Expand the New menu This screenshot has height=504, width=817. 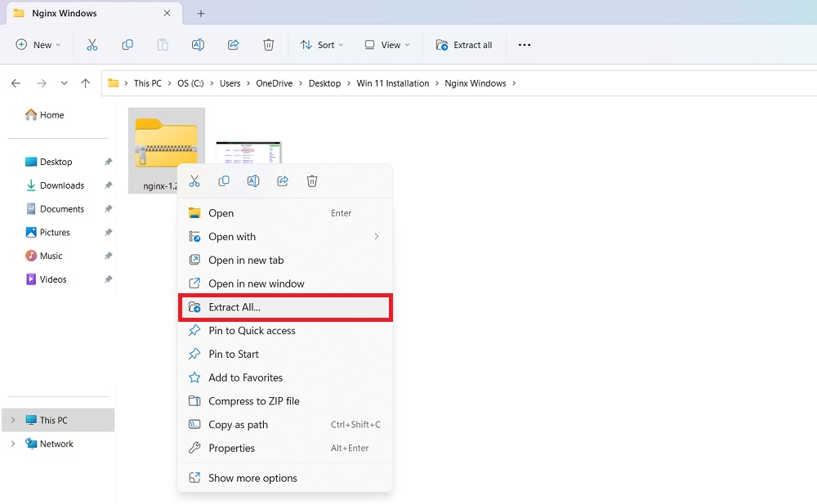click(38, 45)
